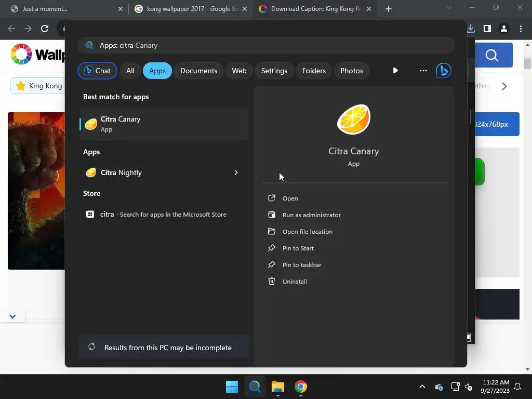Image resolution: width=532 pixels, height=399 pixels.
Task: Reload the page in Chrome
Action: 45,29
